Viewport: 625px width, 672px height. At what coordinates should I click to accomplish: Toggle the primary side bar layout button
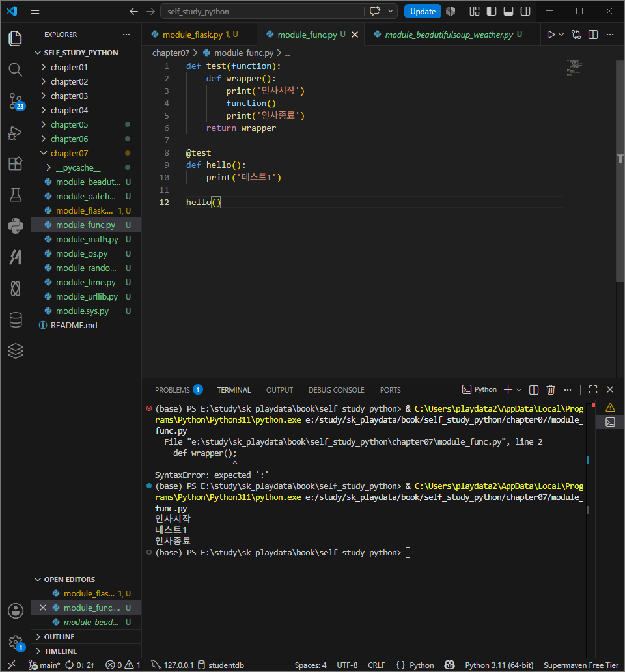[492, 11]
